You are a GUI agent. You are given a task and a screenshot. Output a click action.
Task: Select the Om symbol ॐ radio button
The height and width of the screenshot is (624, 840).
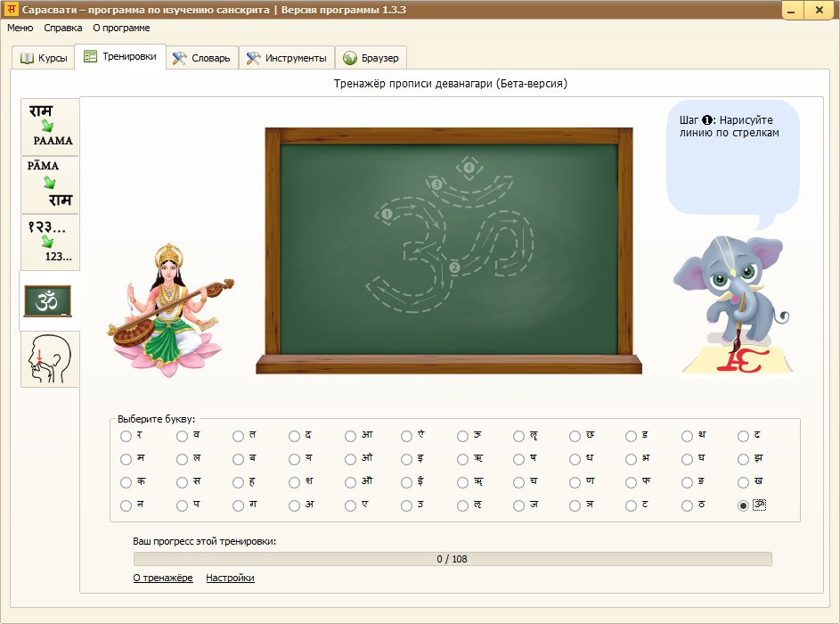click(x=744, y=505)
